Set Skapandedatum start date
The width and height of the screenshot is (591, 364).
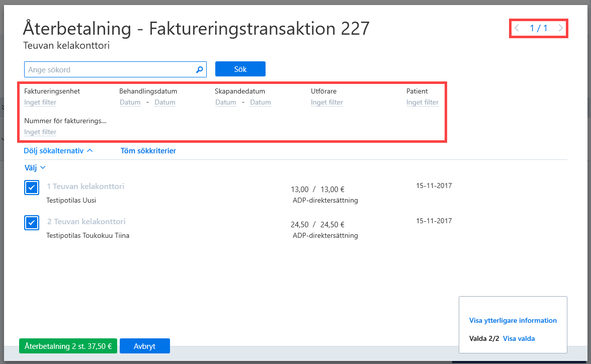point(226,102)
